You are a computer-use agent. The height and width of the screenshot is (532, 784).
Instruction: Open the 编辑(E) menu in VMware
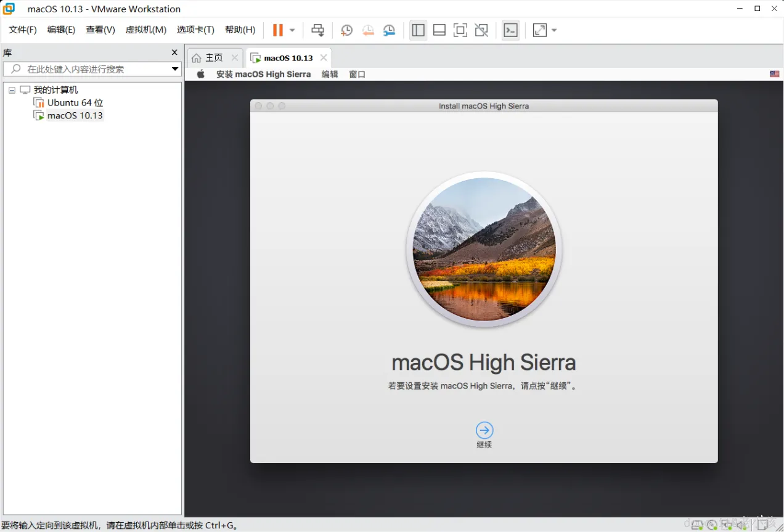point(61,30)
